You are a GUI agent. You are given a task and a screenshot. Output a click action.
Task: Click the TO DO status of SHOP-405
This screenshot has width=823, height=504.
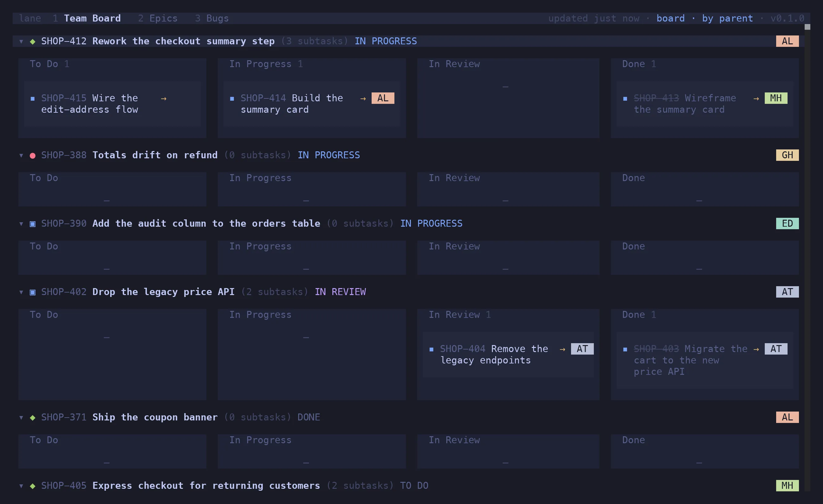click(x=414, y=486)
